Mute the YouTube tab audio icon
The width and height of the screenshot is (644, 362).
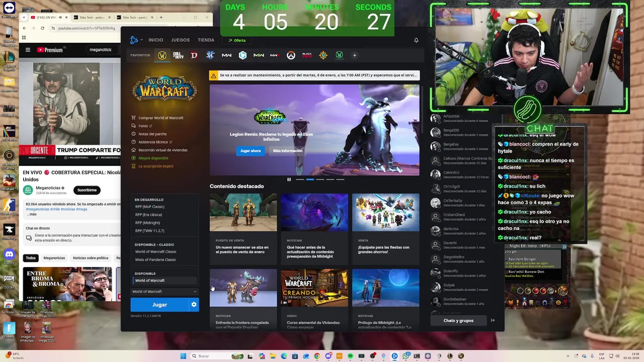click(x=60, y=18)
